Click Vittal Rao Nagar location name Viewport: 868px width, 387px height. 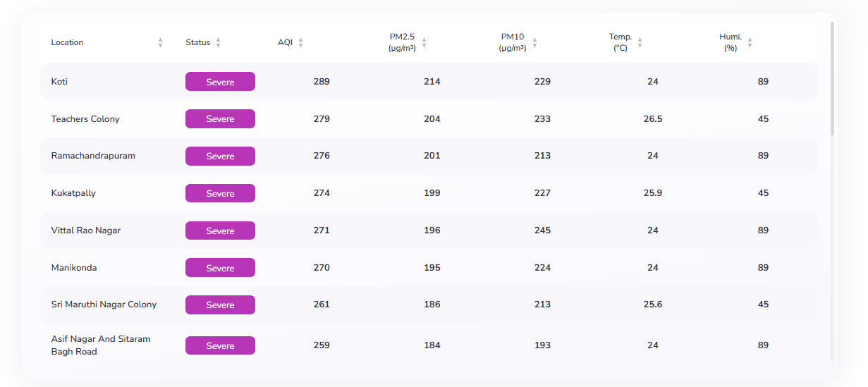click(86, 231)
